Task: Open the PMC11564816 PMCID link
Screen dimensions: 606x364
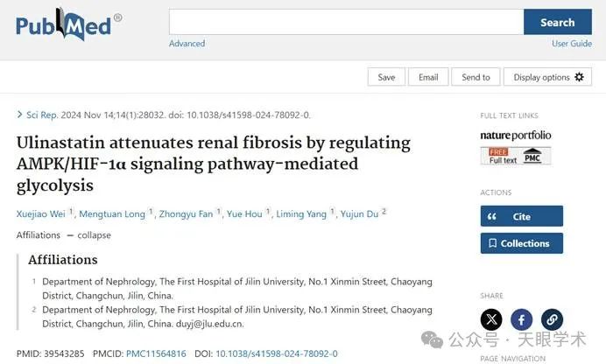Action: 156,353
